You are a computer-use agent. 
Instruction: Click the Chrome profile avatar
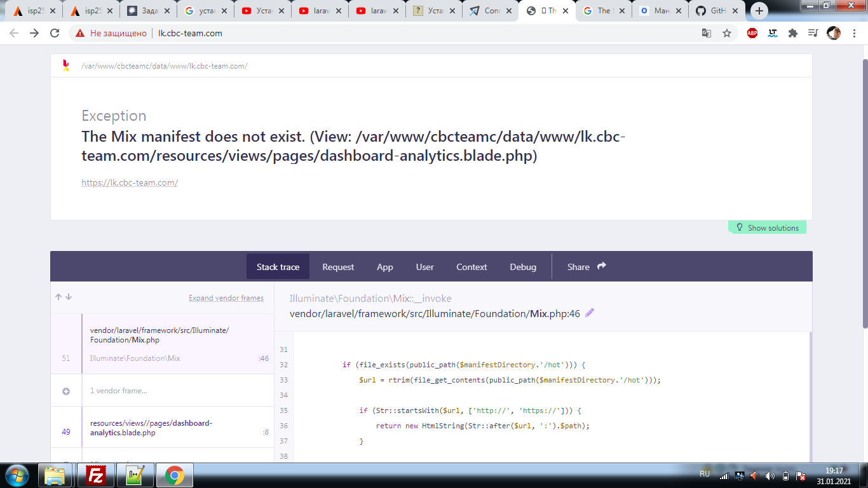[833, 33]
